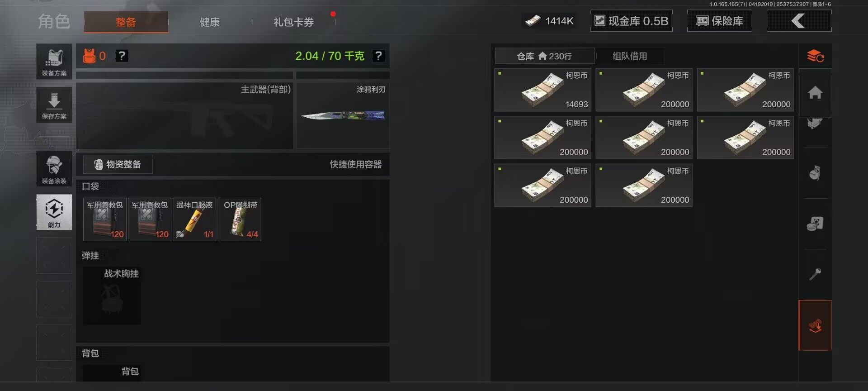Click the home filter icon in warehouse sidebar
This screenshot has height=391, width=868.
click(x=815, y=93)
